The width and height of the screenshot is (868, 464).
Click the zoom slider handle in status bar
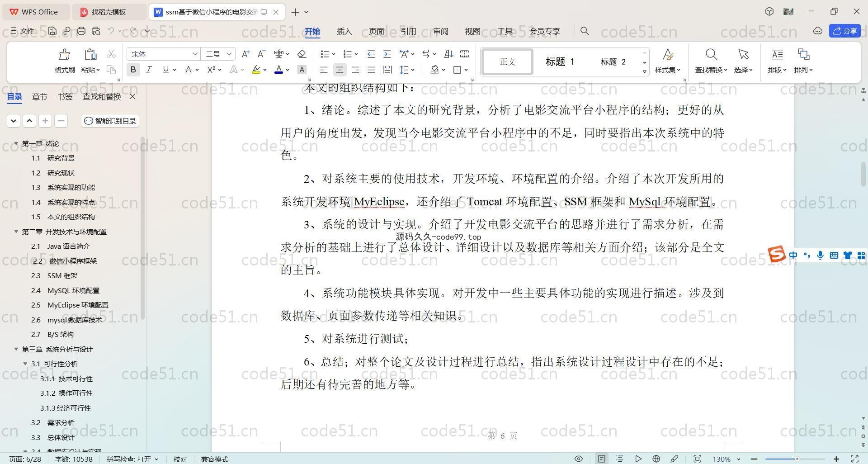[797, 459]
